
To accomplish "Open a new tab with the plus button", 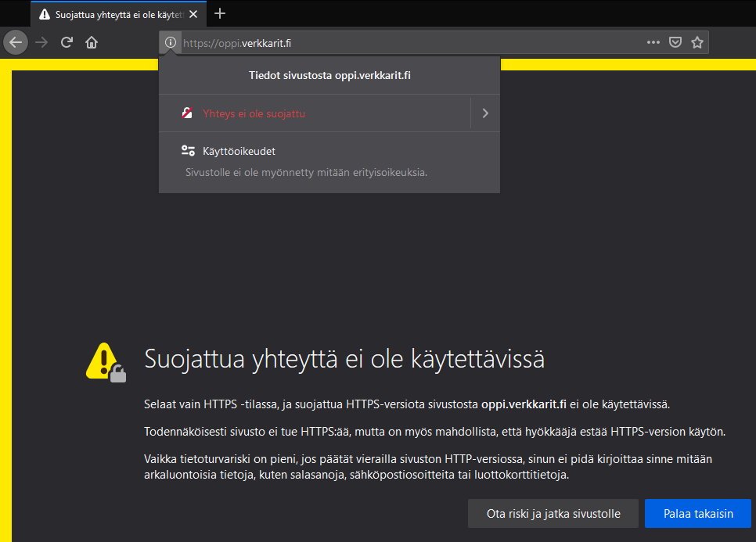I will tap(220, 14).
